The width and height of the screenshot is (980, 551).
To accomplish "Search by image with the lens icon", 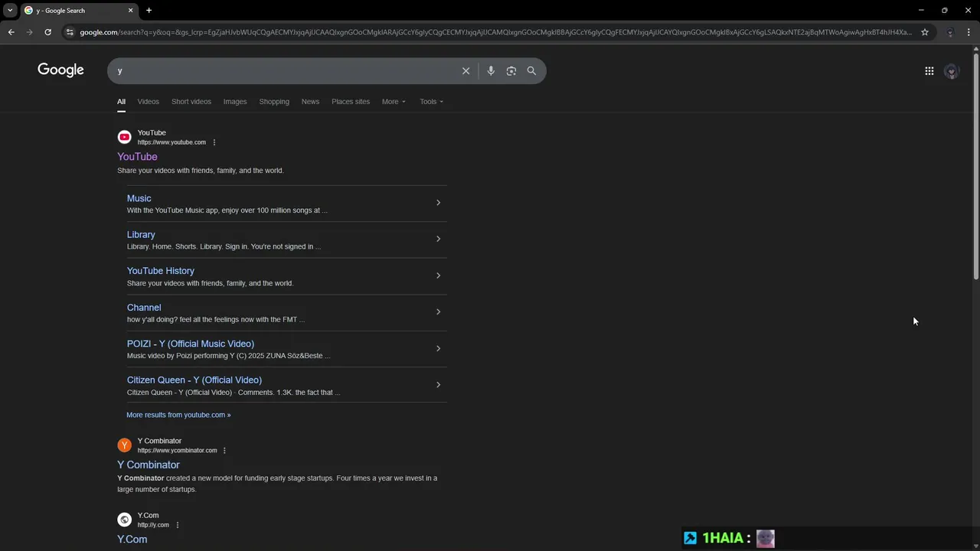I will pos(511,71).
